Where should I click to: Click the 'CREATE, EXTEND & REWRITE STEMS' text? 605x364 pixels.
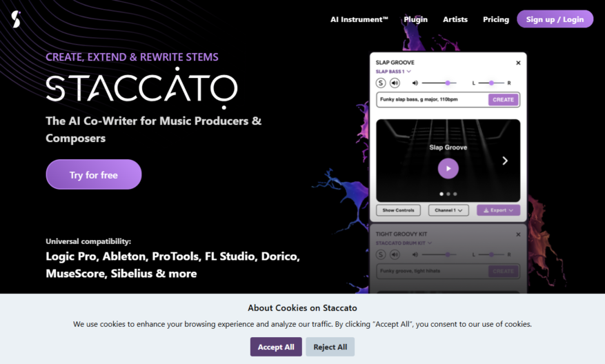132,57
